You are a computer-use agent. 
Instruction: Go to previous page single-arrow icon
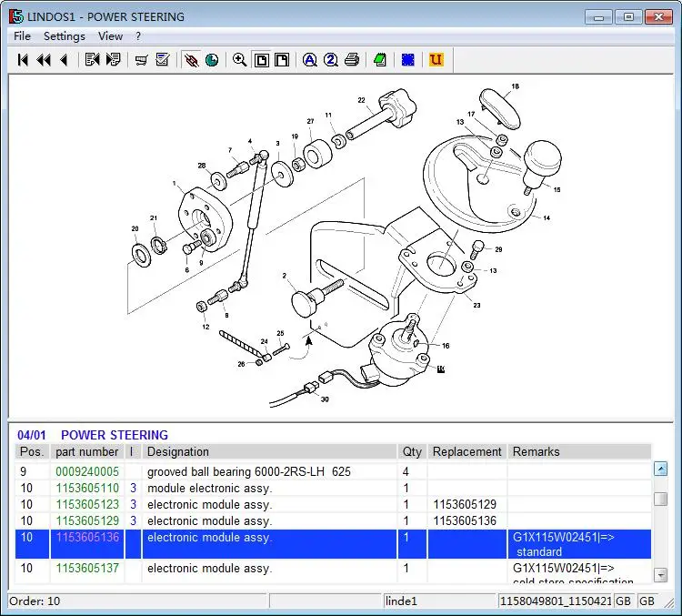pyautogui.click(x=63, y=60)
